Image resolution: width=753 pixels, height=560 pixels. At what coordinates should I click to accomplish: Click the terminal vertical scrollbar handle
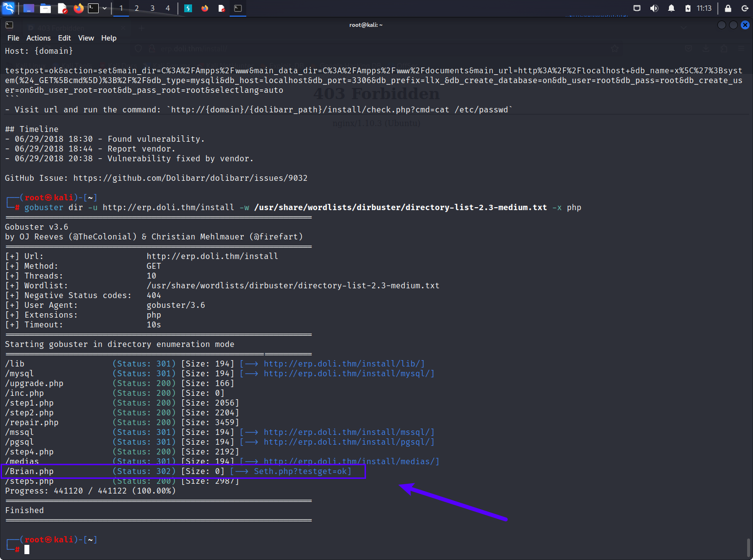pyautogui.click(x=748, y=547)
